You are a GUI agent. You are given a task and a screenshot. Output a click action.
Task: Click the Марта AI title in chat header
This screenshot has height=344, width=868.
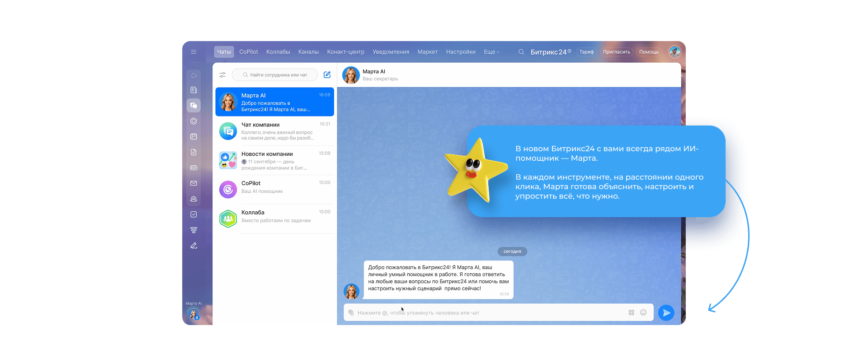[x=374, y=71]
